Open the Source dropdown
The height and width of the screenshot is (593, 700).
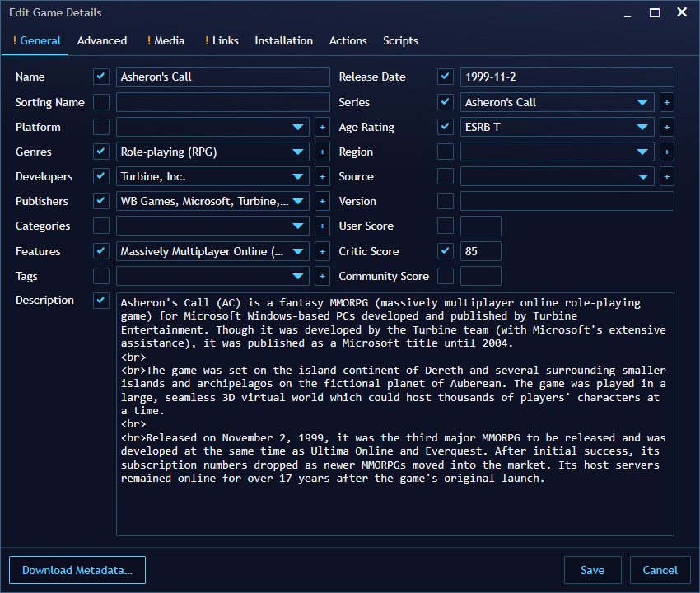[x=645, y=176]
